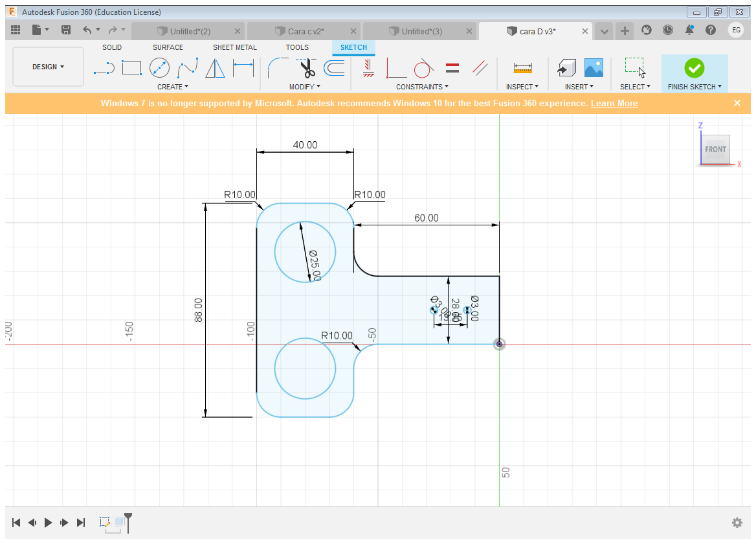Select the Sketch Dimension tool
This screenshot has height=544, width=756.
[x=243, y=67]
